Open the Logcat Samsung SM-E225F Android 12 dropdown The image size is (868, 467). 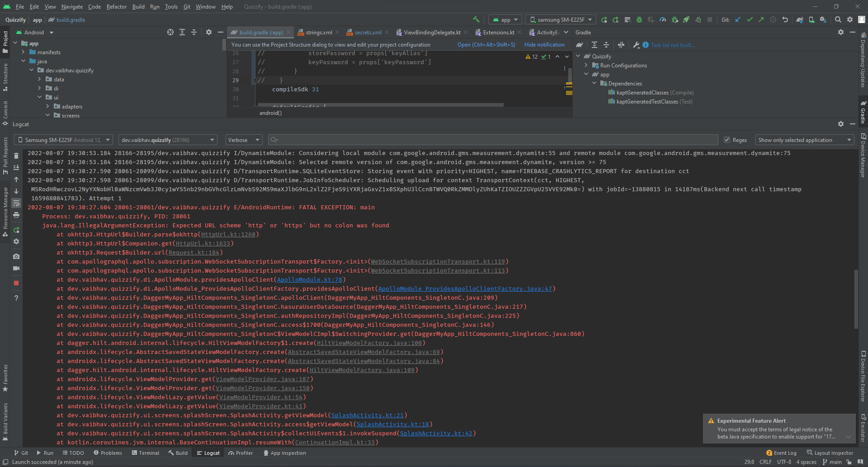coord(64,140)
